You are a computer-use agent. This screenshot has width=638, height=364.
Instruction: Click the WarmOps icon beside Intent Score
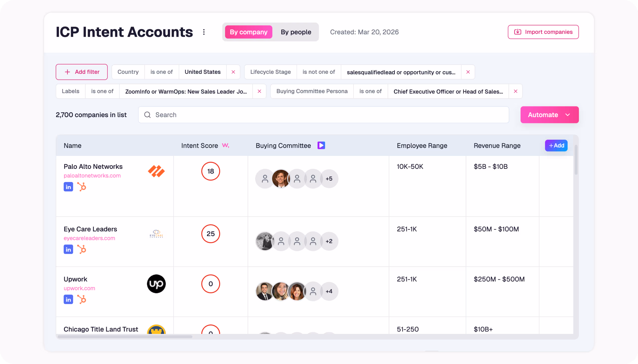[226, 145]
